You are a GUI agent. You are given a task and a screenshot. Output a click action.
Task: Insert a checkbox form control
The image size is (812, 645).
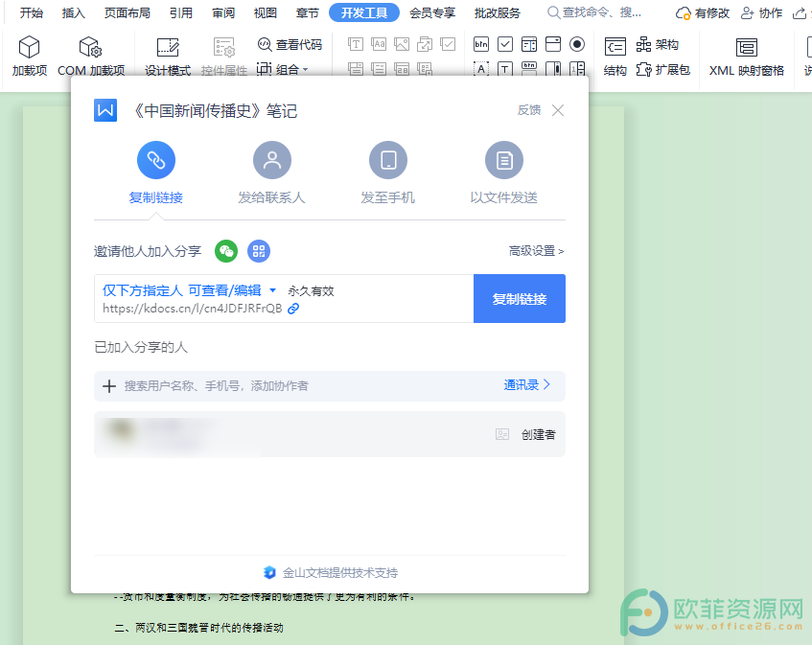click(x=505, y=44)
